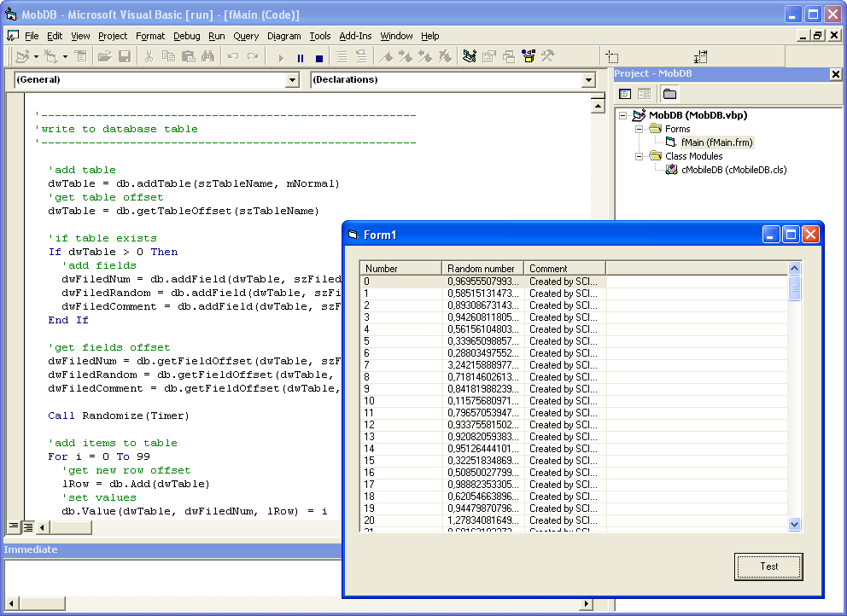Image resolution: width=847 pixels, height=616 pixels.
Task: Switch to Procedure View at code bottom-left
Action: (14, 526)
